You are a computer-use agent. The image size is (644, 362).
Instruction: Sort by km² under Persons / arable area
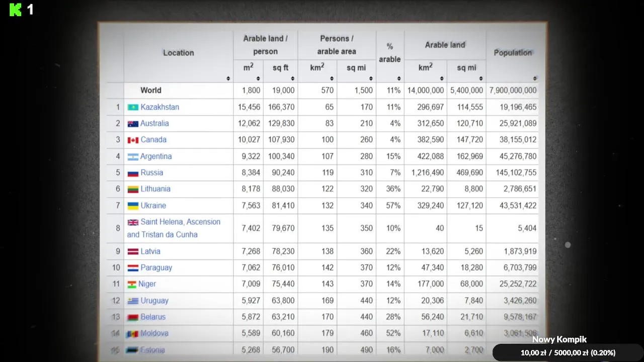[x=332, y=78]
